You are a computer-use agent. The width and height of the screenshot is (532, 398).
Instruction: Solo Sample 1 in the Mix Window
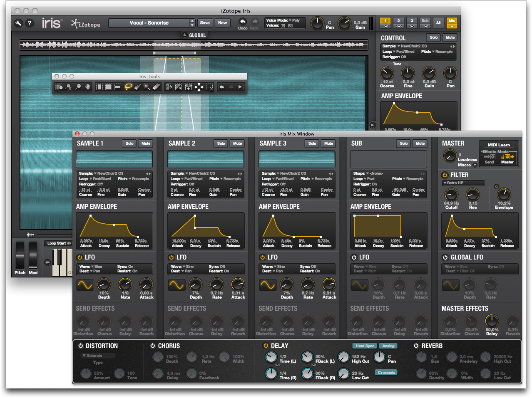point(129,143)
